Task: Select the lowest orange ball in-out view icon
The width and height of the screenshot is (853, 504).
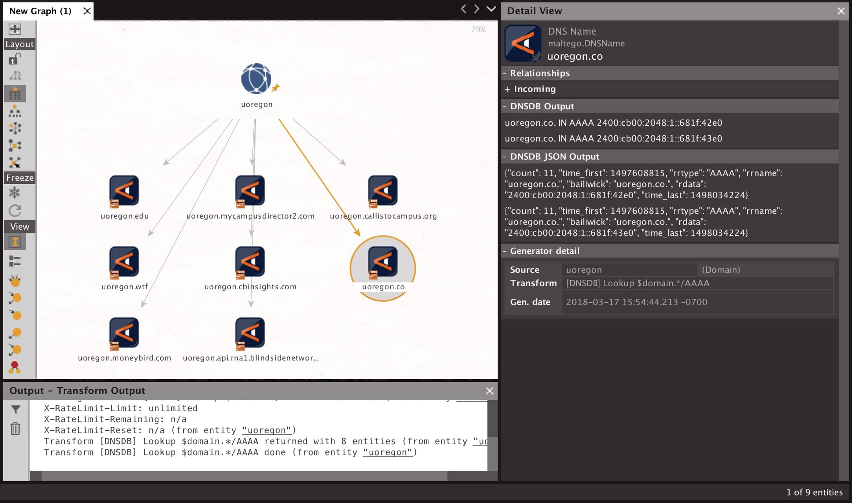Action: 15,349
